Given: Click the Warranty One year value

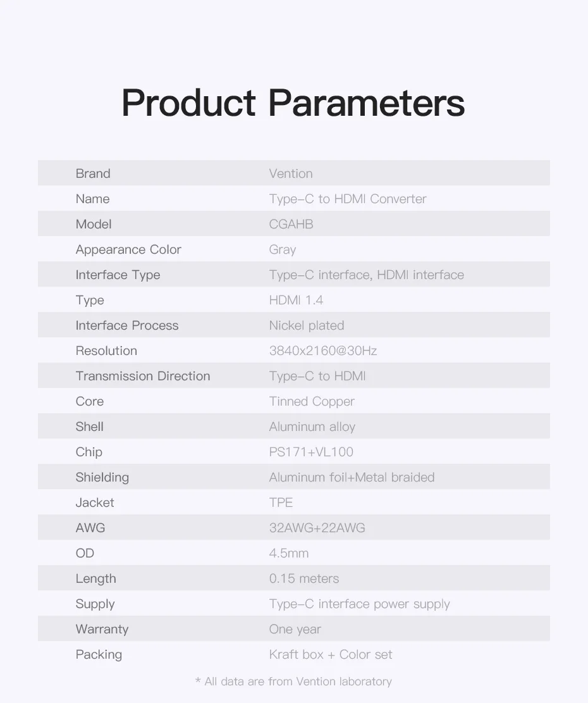Looking at the screenshot, I should [295, 629].
